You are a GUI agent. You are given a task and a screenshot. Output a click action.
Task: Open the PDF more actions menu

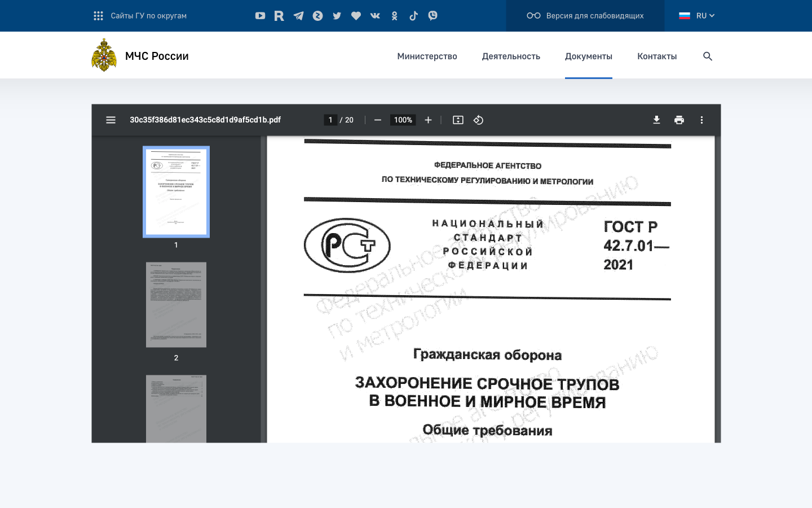tap(701, 120)
